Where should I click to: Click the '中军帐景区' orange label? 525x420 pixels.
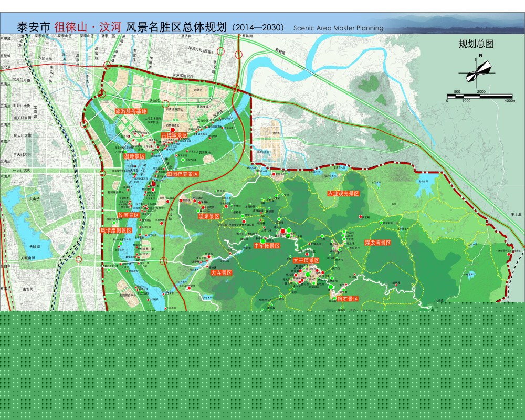click(267, 246)
